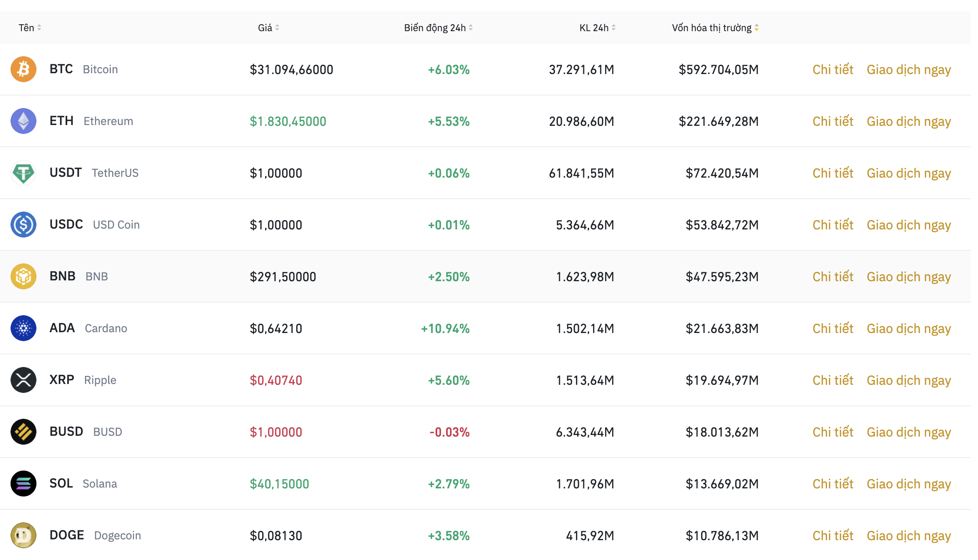Select the USDC ticker text
The height and width of the screenshot is (560, 978).
pos(66,225)
